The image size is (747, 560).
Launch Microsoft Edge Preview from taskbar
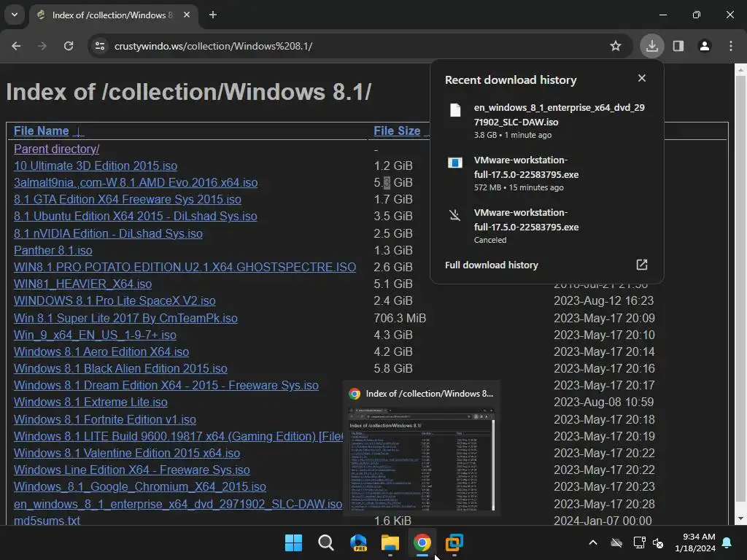[x=358, y=542]
